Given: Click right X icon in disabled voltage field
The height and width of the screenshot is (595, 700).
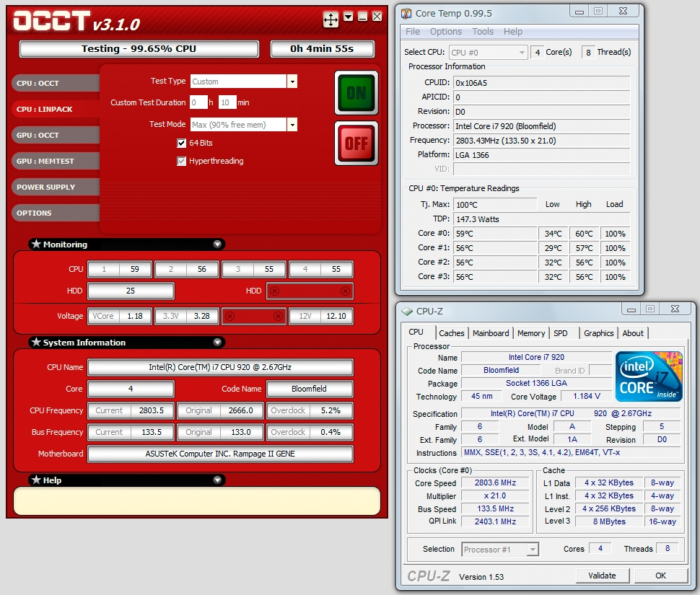Looking at the screenshot, I should (278, 316).
